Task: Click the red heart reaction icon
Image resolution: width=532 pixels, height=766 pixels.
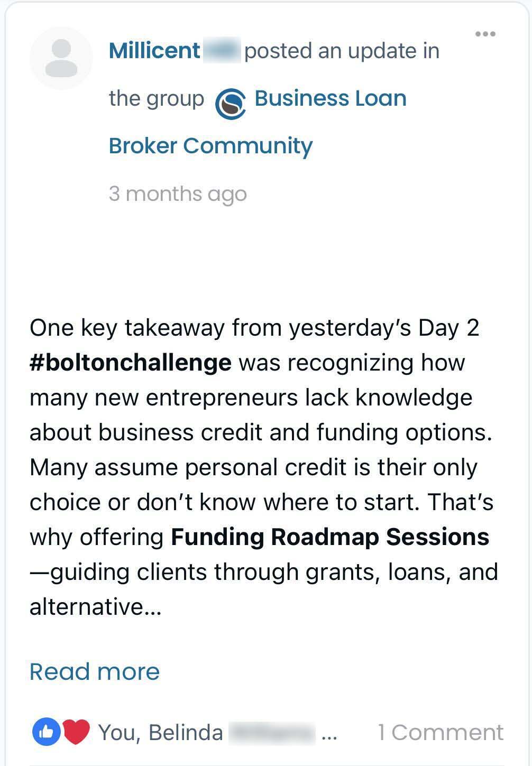Action: click(x=76, y=732)
